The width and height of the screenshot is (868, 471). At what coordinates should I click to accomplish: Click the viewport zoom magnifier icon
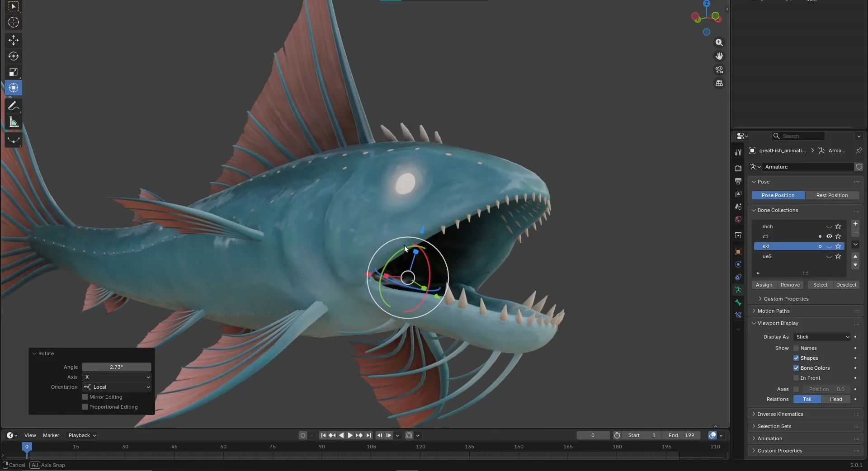[x=719, y=42]
